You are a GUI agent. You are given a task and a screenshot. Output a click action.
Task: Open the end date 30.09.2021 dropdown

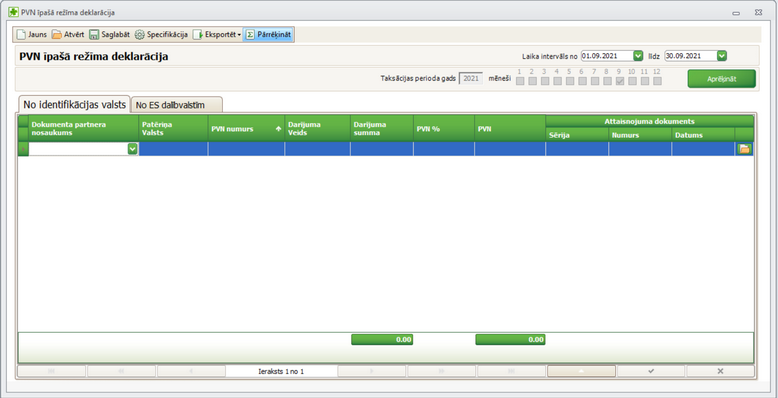point(722,56)
